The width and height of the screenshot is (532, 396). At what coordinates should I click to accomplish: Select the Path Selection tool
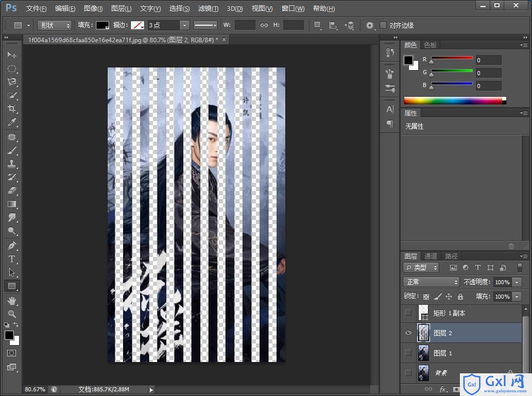click(12, 272)
